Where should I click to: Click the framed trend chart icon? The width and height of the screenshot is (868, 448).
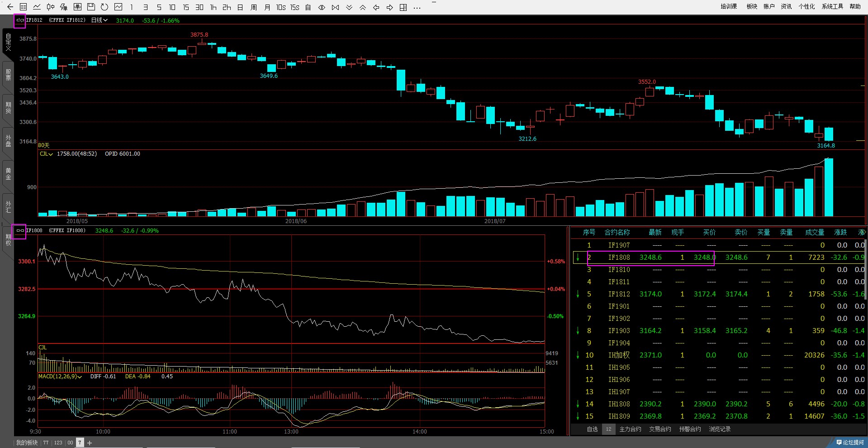(118, 7)
